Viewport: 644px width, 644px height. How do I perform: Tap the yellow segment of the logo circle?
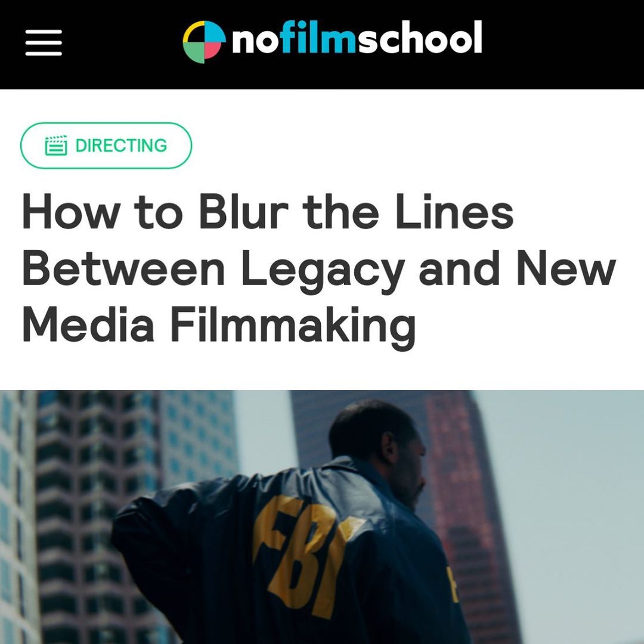pos(192,31)
